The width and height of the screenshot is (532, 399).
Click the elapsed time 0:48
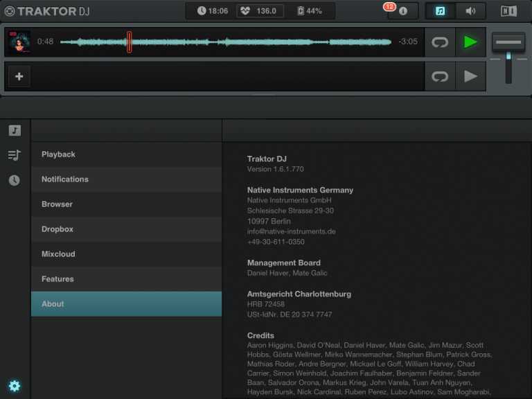[45, 42]
